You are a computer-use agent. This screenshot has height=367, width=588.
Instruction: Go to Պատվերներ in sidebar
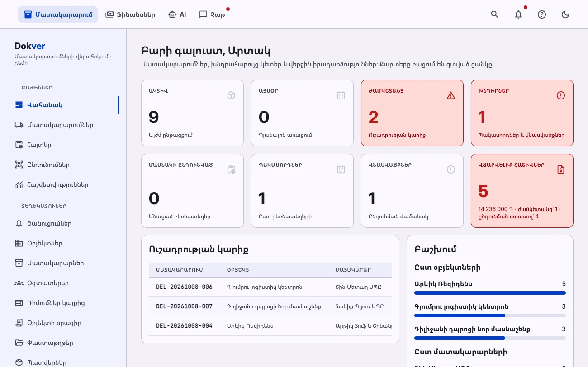(x=63, y=362)
